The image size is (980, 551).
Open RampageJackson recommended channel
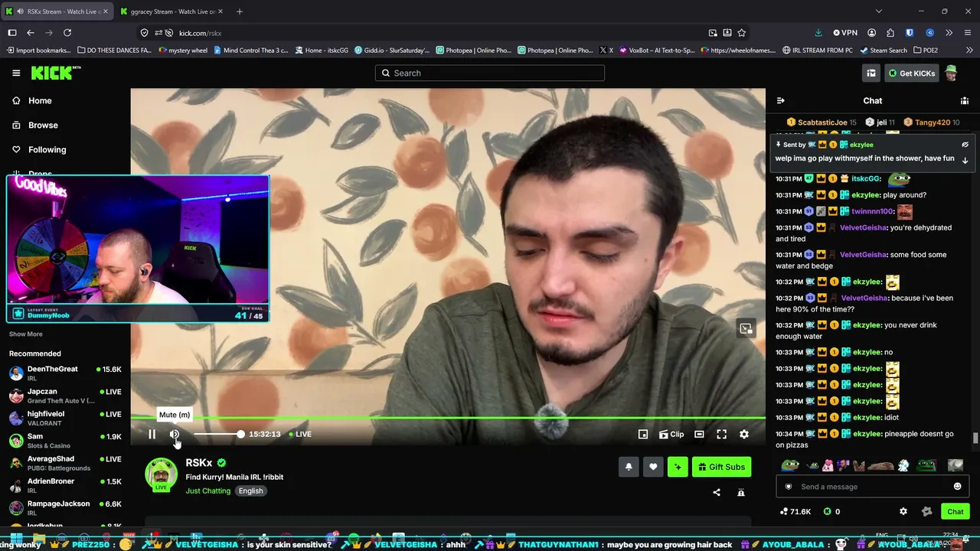65,507
